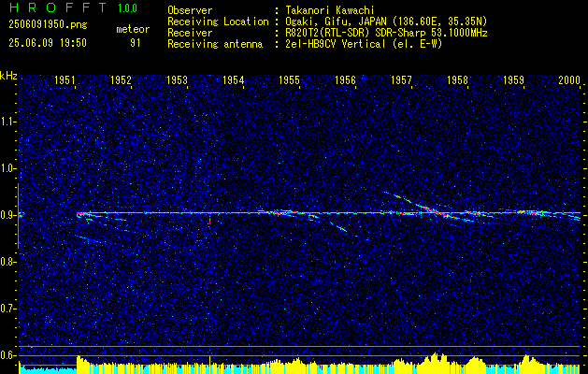
Task: Click the meteor label
Action: click(133, 29)
